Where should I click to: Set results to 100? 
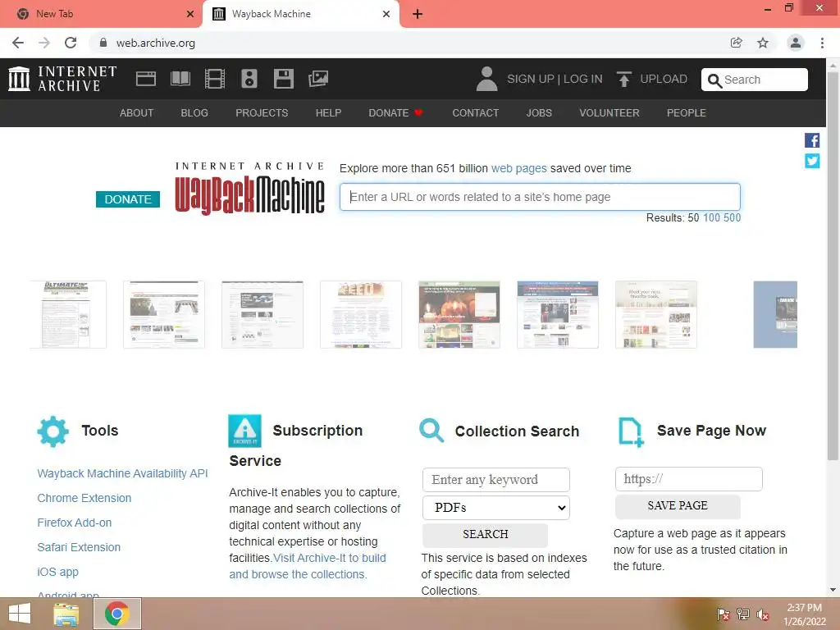pos(711,217)
